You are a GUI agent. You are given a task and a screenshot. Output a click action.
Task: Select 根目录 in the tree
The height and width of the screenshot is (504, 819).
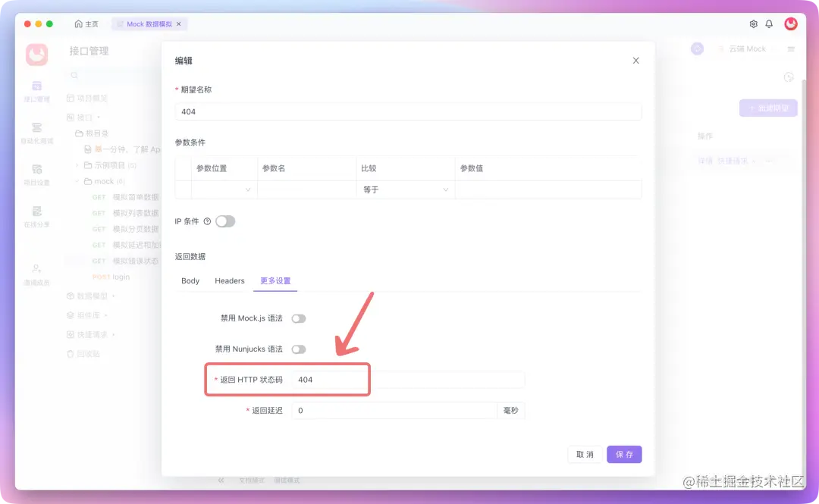pyautogui.click(x=93, y=133)
